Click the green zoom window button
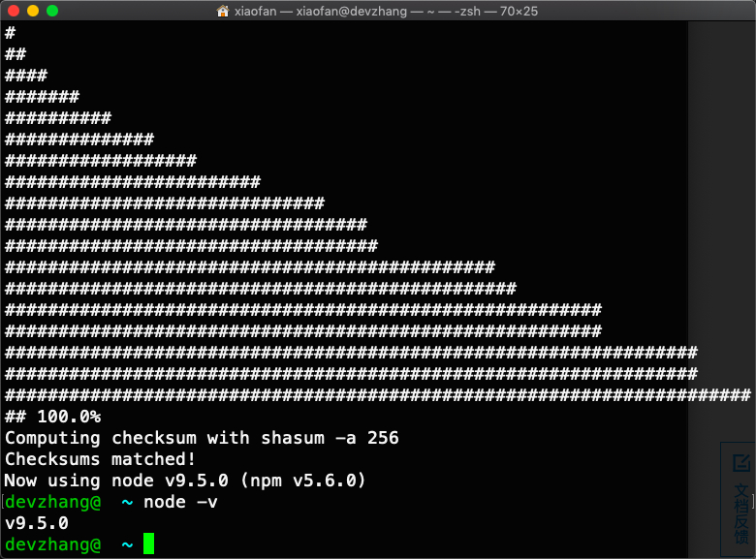 [52, 11]
